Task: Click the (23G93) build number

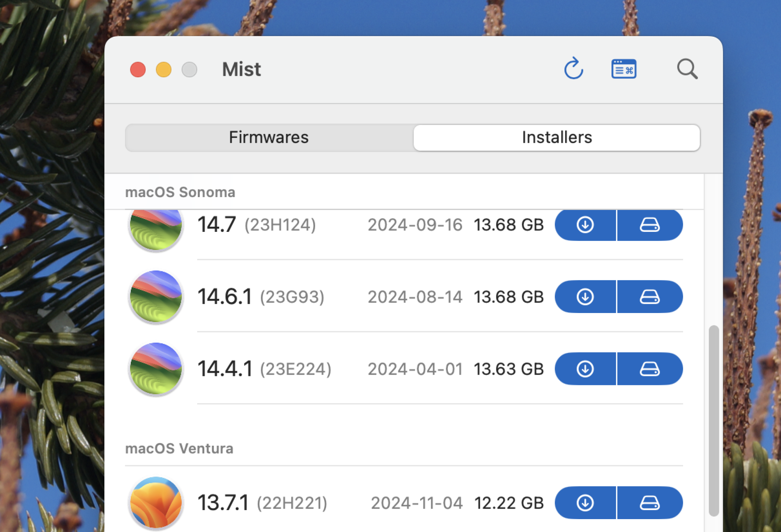Action: tap(292, 297)
